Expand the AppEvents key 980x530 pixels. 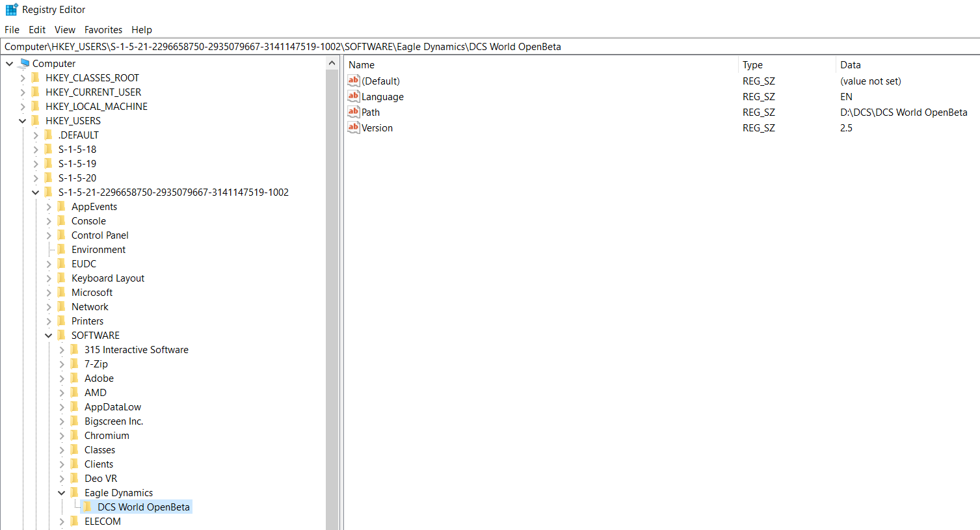click(49, 207)
